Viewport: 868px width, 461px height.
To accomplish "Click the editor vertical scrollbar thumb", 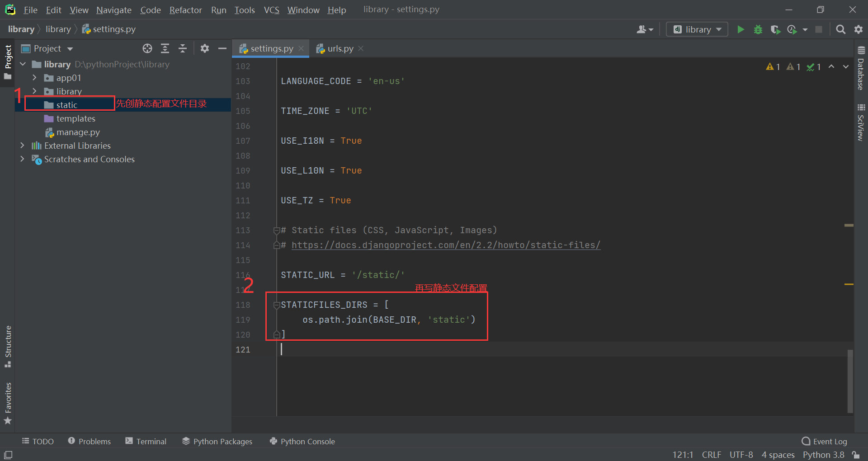I will click(850, 381).
